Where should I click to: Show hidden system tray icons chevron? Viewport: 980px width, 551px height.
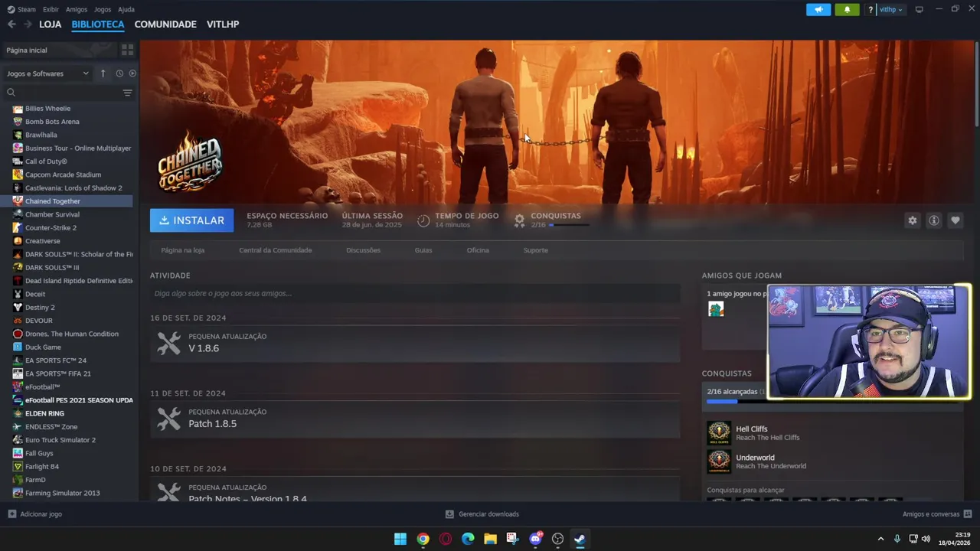[880, 539]
